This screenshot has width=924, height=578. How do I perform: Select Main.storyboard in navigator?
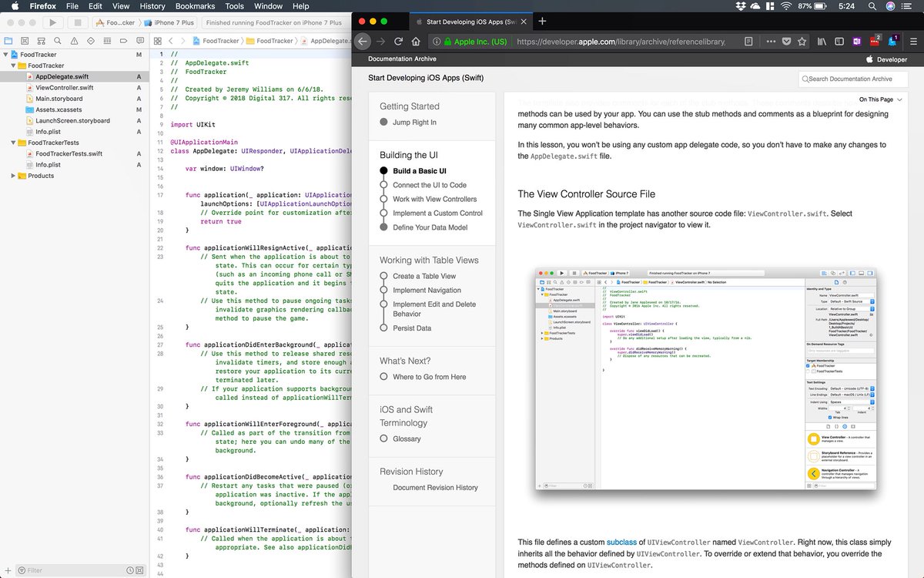59,99
